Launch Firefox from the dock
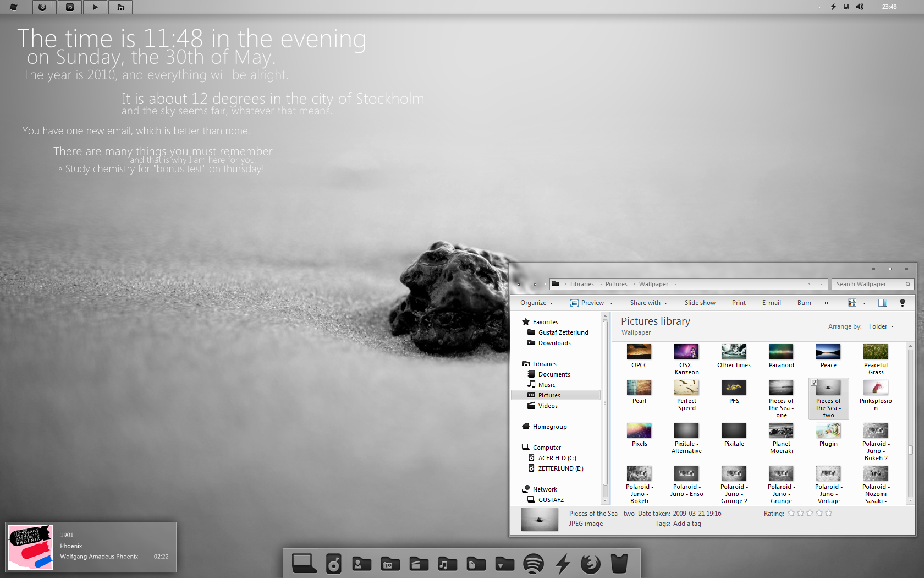 tap(591, 564)
